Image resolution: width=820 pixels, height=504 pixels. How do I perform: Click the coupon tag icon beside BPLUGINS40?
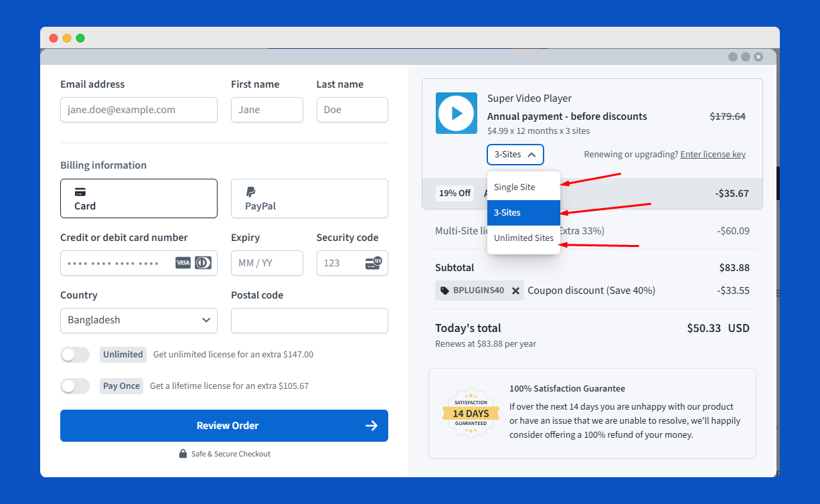[x=446, y=290]
